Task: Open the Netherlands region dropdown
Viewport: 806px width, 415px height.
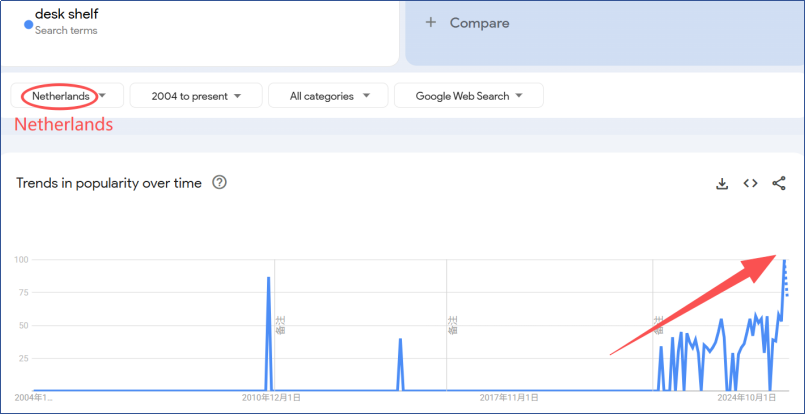Action: [x=67, y=96]
